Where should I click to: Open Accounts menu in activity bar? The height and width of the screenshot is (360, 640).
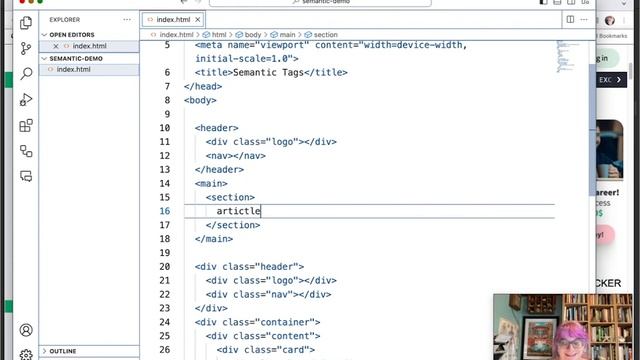pyautogui.click(x=26, y=330)
